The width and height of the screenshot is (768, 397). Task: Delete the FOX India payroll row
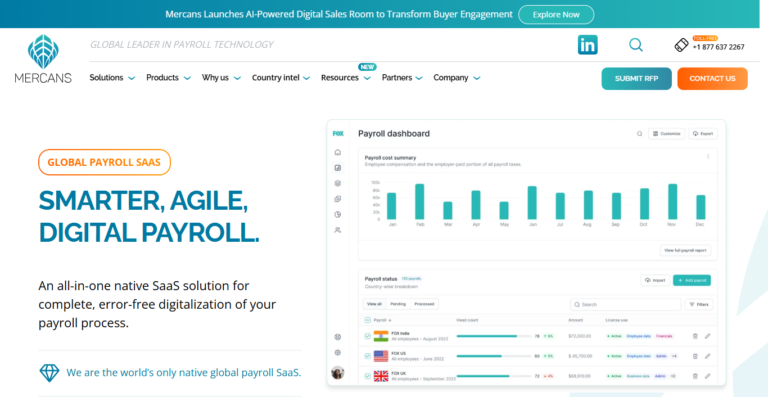point(695,336)
